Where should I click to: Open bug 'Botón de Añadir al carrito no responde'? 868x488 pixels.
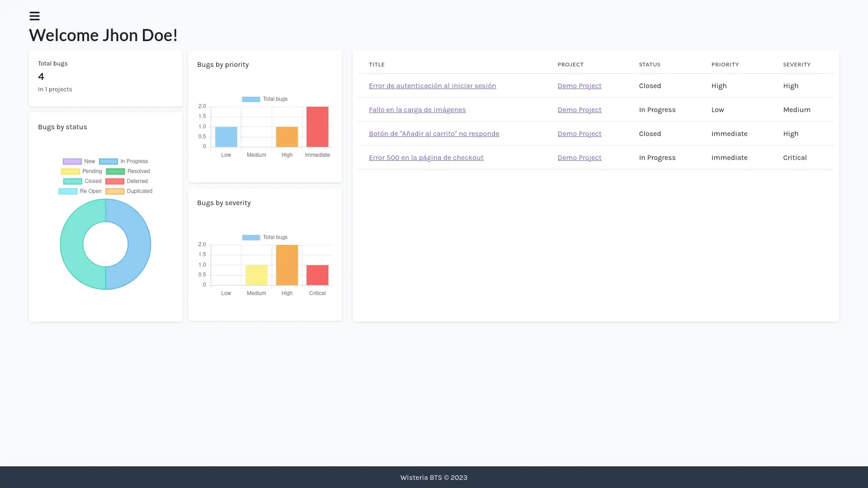coord(434,134)
